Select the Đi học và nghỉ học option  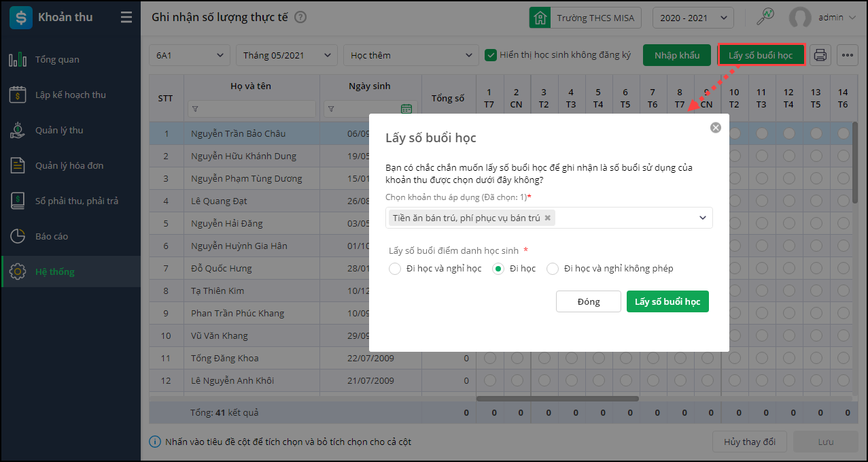(395, 269)
